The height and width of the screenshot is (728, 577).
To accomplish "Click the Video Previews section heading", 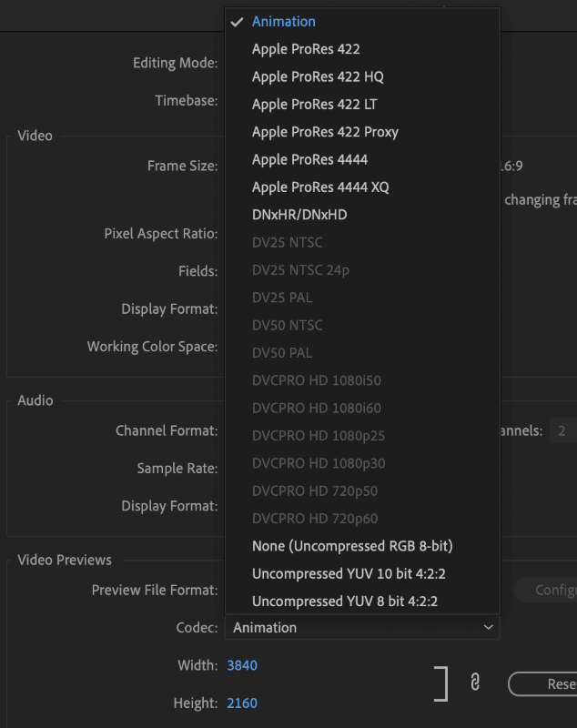I will [x=65, y=561].
